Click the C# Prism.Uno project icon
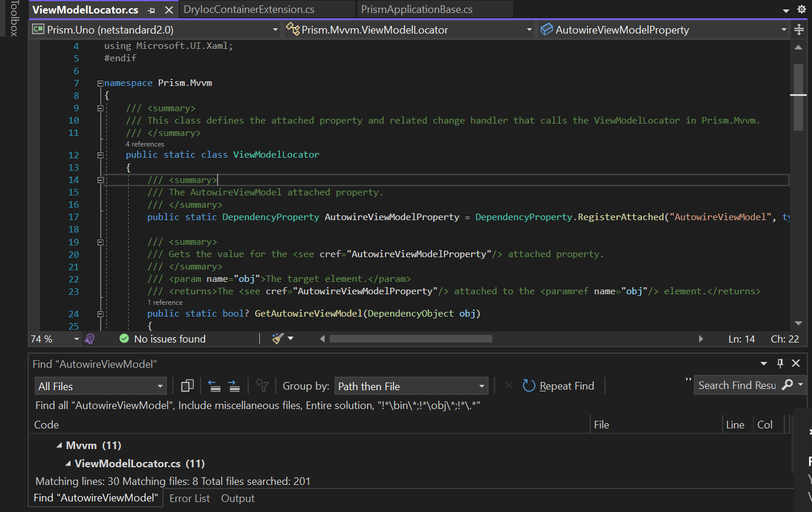The image size is (812, 512). tap(38, 29)
